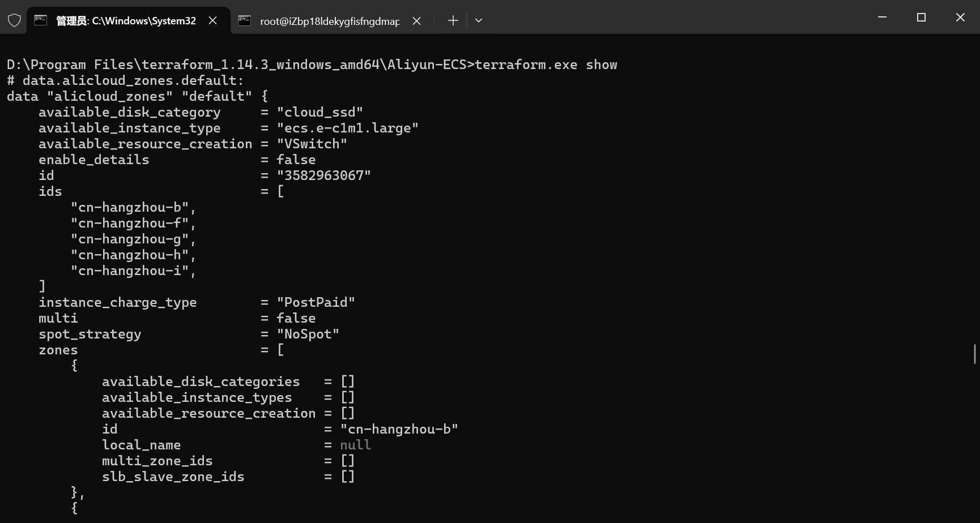Click the "PostPaid" instance_charge_type value
Image resolution: width=980 pixels, height=523 pixels.
point(316,302)
